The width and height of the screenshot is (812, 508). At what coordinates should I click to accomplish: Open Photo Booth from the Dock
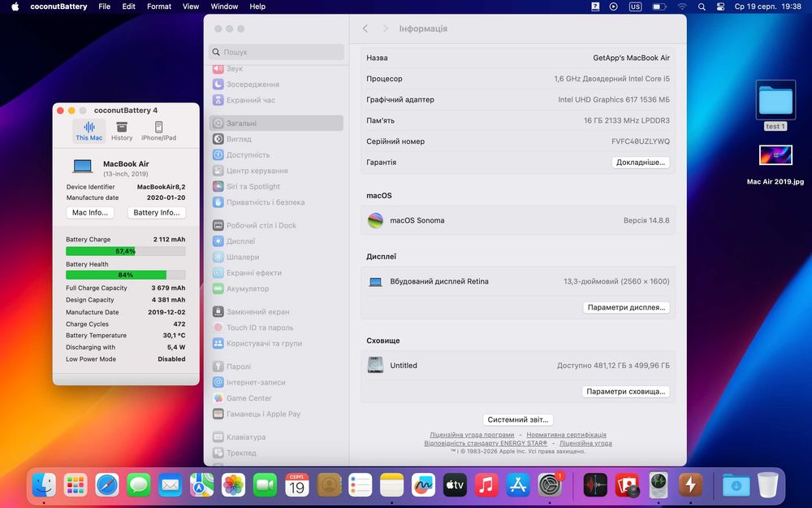(627, 486)
